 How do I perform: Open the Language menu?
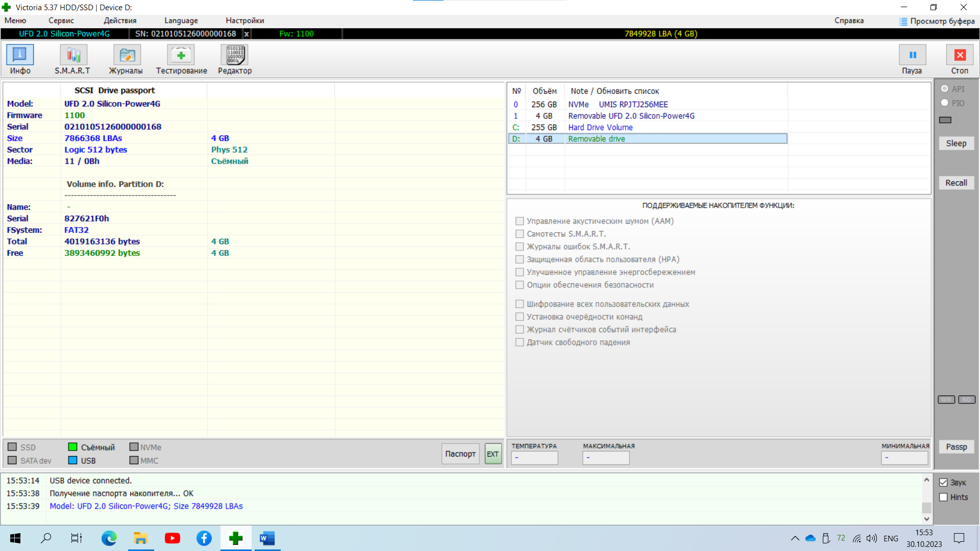click(x=181, y=20)
